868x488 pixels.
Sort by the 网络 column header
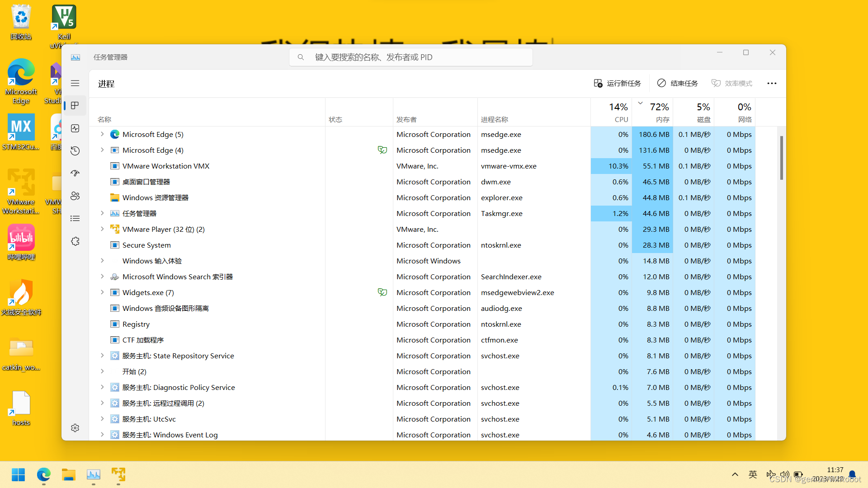pyautogui.click(x=735, y=112)
